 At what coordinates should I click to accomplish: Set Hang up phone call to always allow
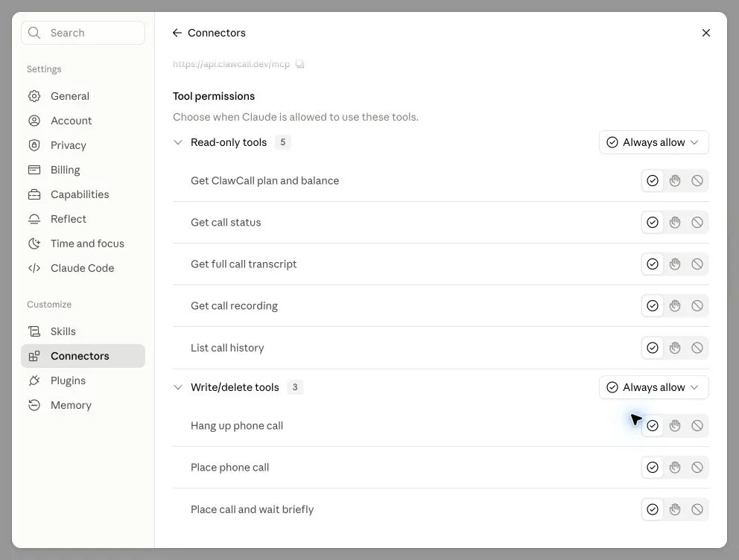[x=653, y=426]
